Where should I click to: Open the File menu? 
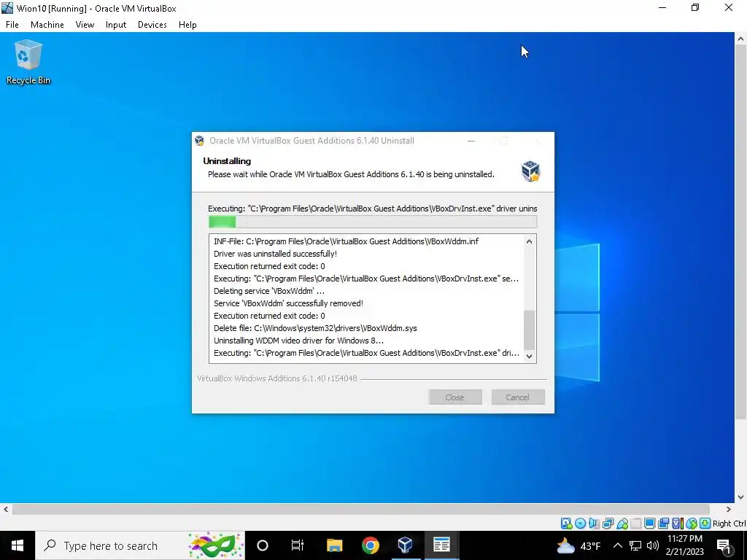12,25
